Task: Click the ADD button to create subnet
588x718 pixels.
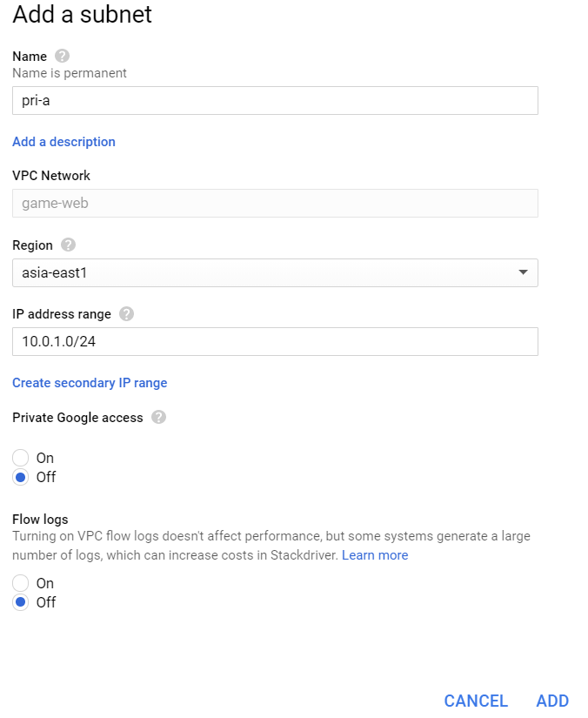Action: tap(552, 701)
